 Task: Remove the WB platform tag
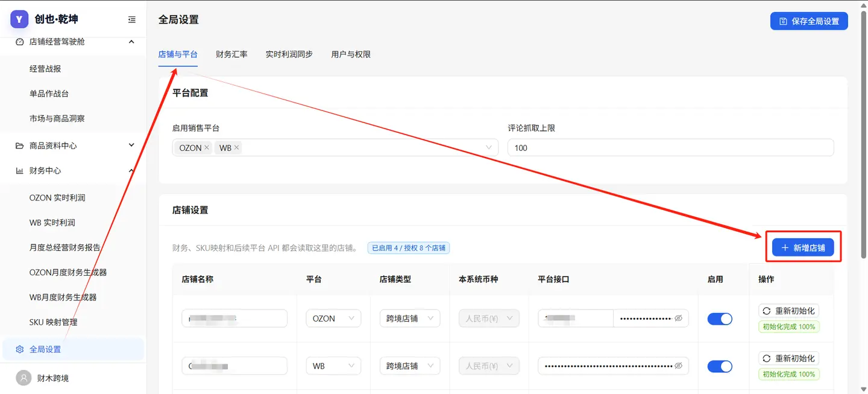(237, 148)
